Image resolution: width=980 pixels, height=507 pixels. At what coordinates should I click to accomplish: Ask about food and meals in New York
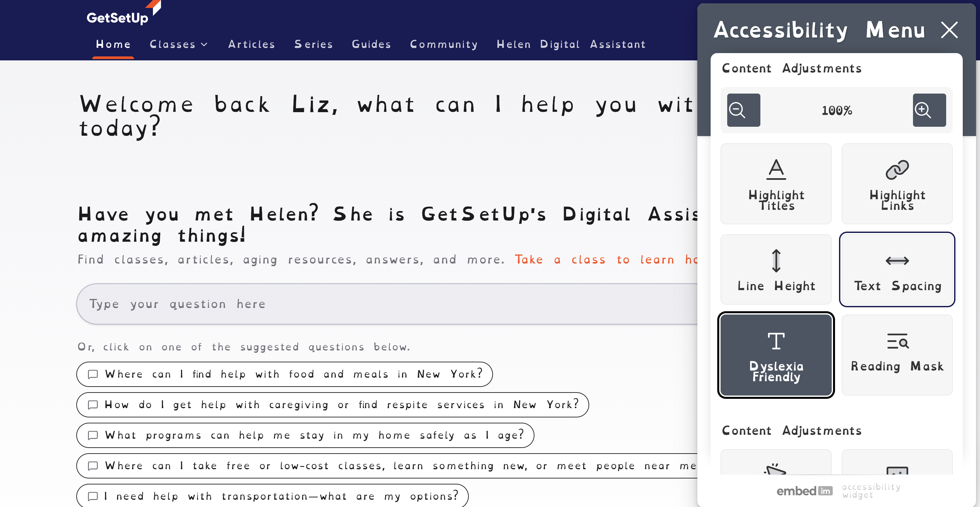pyautogui.click(x=284, y=374)
